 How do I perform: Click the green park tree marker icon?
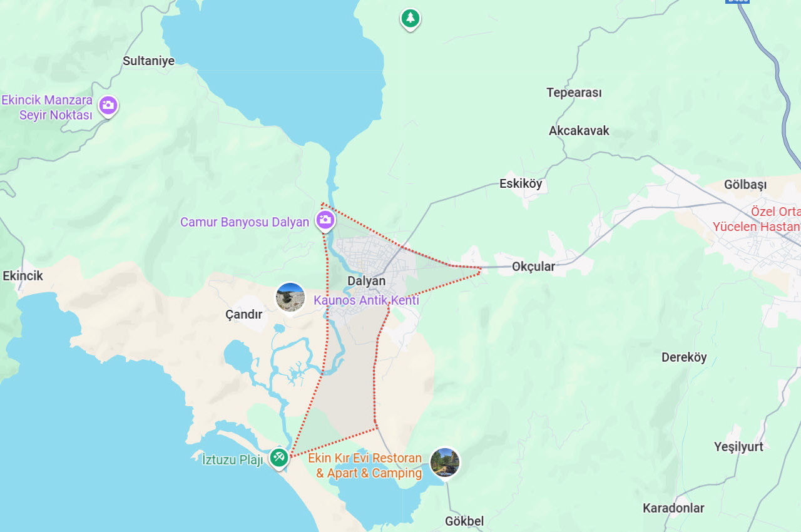tap(410, 19)
